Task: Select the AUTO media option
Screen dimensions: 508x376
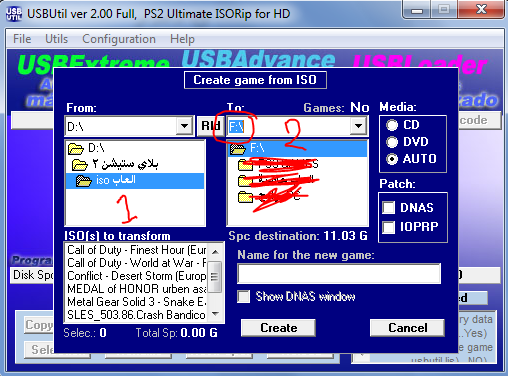Action: (x=392, y=159)
